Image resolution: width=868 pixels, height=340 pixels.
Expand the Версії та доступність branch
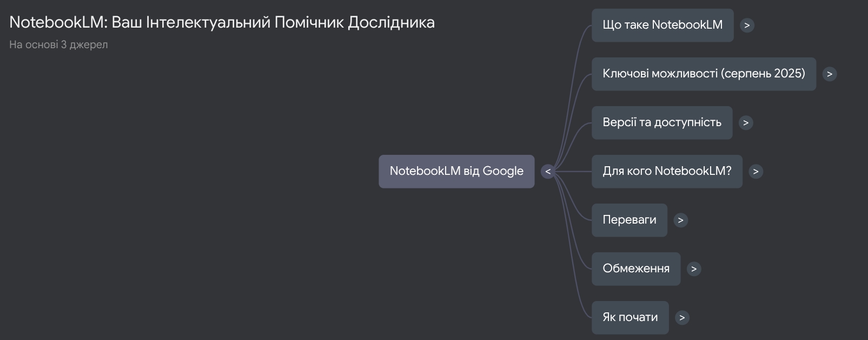click(x=746, y=123)
